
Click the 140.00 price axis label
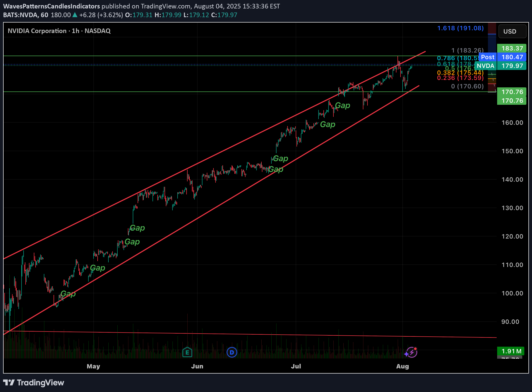(x=512, y=180)
